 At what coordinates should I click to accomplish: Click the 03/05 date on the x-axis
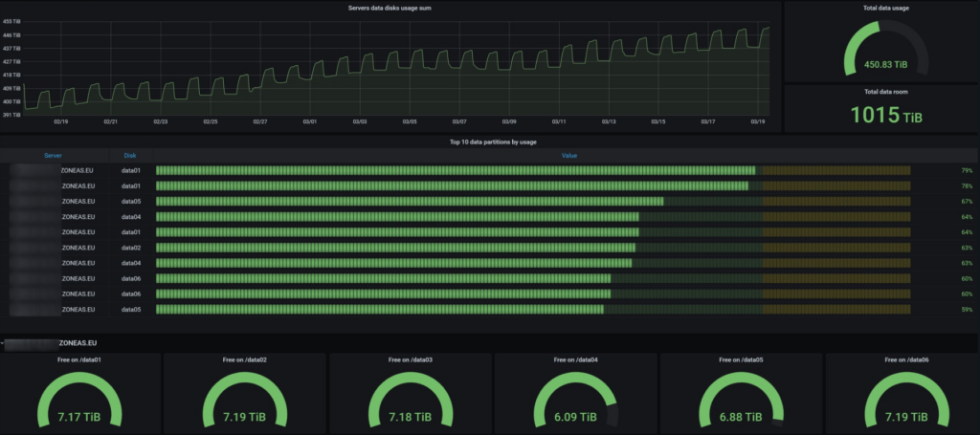(410, 121)
